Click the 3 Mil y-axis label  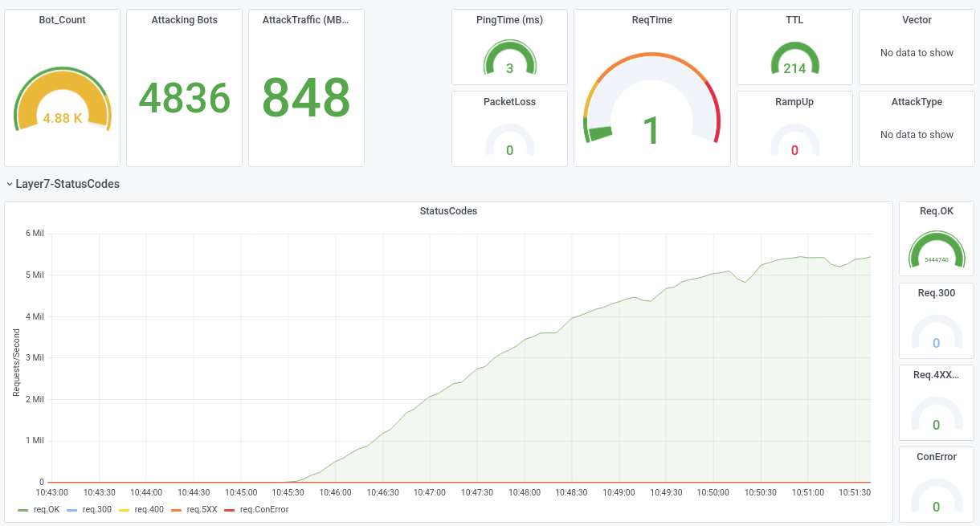[x=34, y=358]
